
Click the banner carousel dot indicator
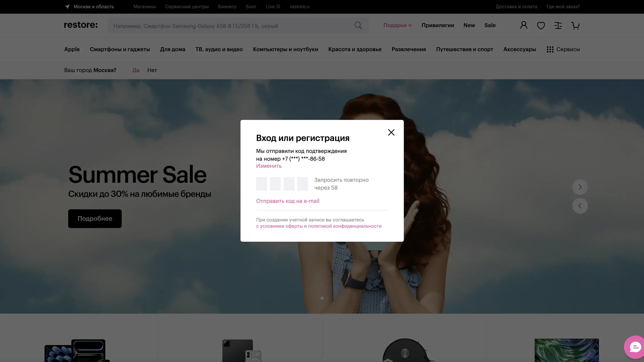tap(322, 298)
